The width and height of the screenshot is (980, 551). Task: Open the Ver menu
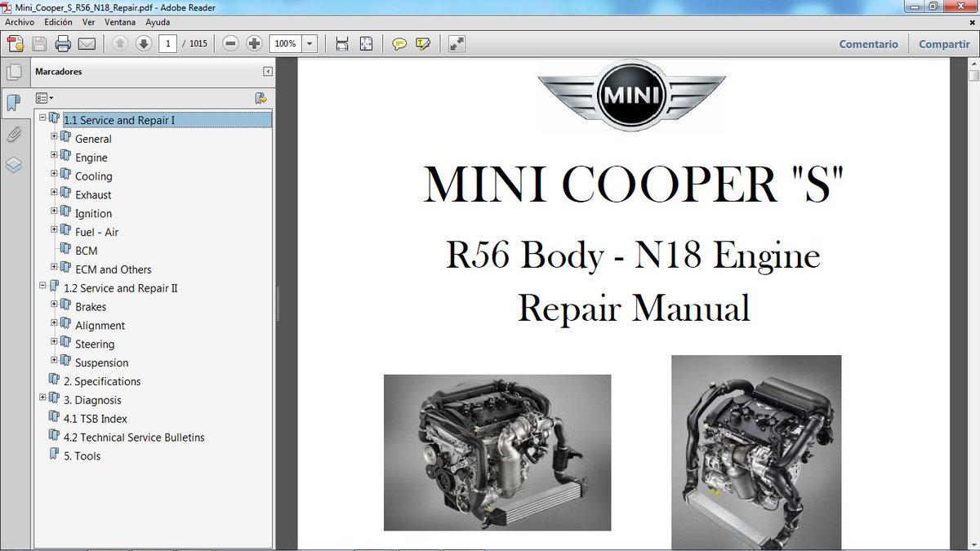(88, 22)
